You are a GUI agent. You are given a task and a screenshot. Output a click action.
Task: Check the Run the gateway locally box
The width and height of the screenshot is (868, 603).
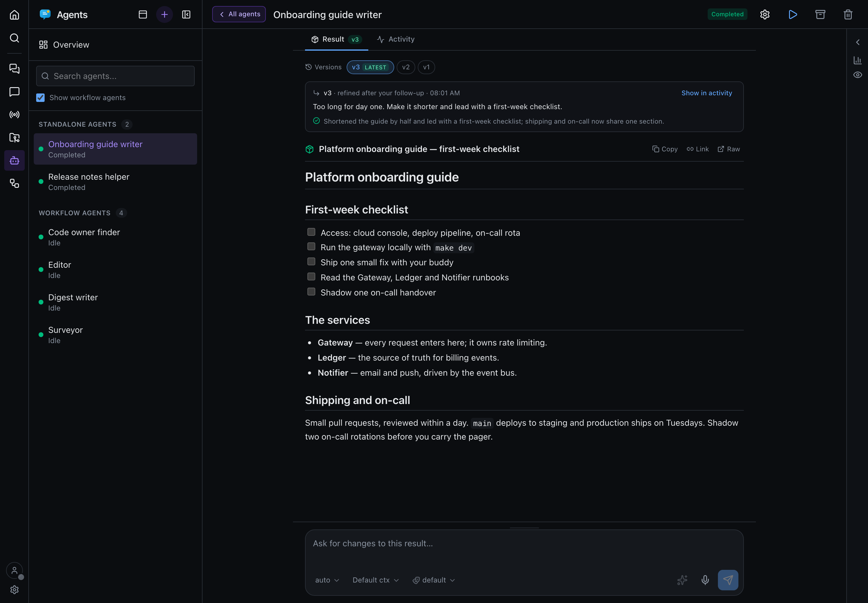coord(311,246)
